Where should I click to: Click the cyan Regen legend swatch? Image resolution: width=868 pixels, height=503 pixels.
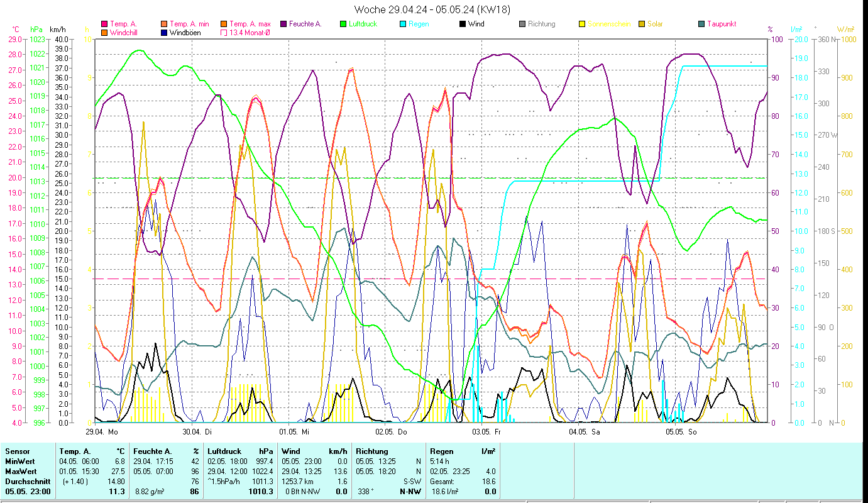[x=403, y=24]
